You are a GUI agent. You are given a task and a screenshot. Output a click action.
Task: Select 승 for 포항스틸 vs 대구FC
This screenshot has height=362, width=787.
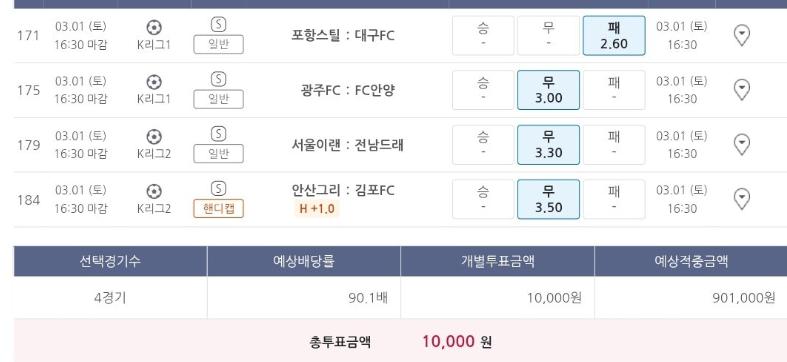pyautogui.click(x=483, y=36)
